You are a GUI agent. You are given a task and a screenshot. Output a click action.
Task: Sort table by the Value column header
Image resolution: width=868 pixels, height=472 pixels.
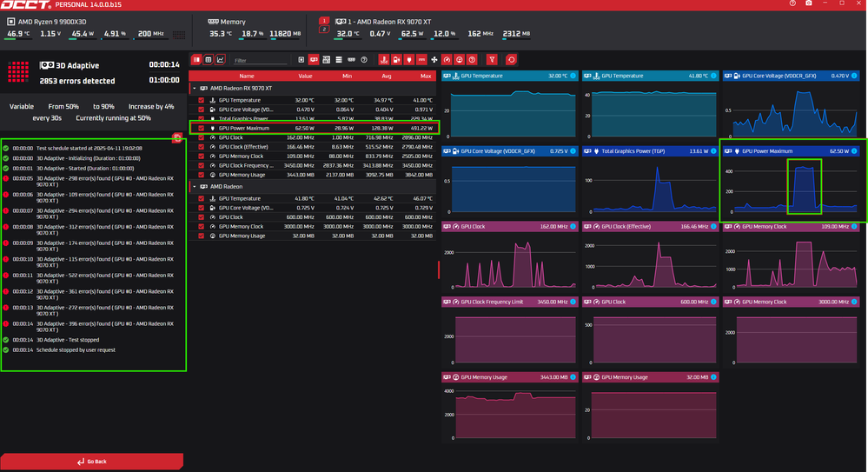305,76
